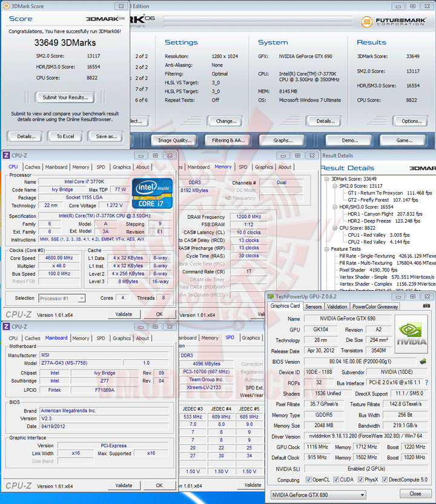Click the To Excel button
Screen dimensions: 436x504
(x=65, y=136)
